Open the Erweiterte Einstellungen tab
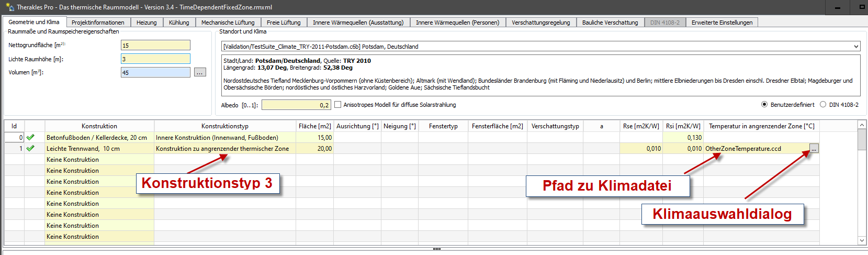This screenshot has height=255, width=868. [722, 23]
